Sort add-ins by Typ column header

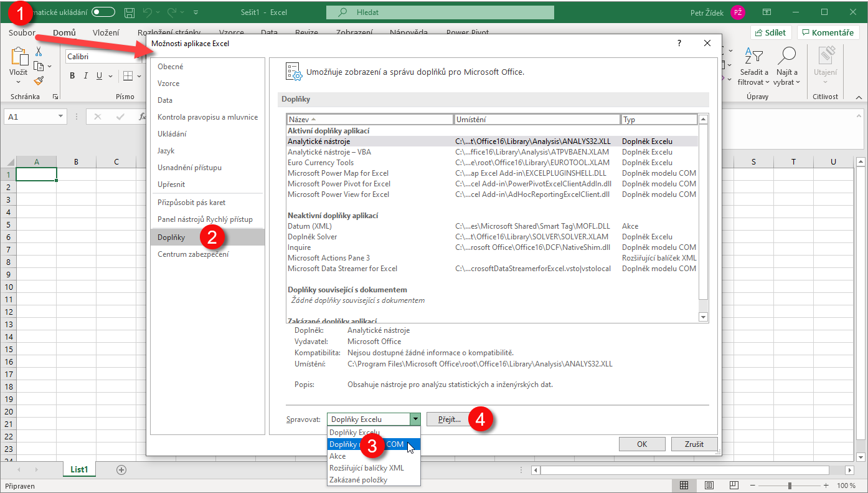(659, 119)
